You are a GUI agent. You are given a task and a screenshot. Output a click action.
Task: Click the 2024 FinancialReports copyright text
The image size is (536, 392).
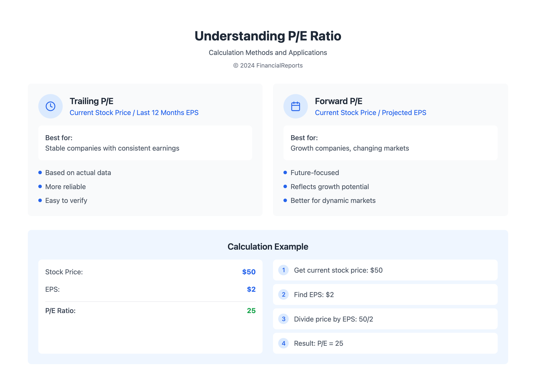268,66
